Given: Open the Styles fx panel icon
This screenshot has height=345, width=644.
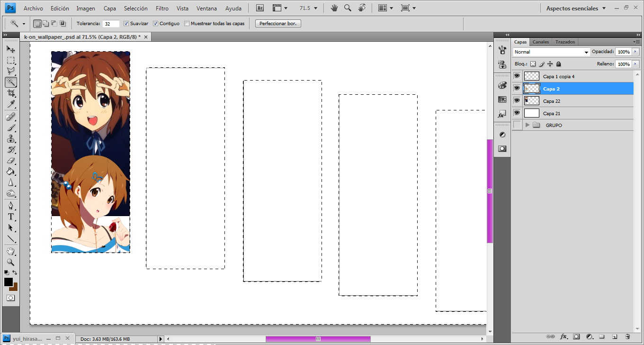Looking at the screenshot, I should pyautogui.click(x=502, y=114).
